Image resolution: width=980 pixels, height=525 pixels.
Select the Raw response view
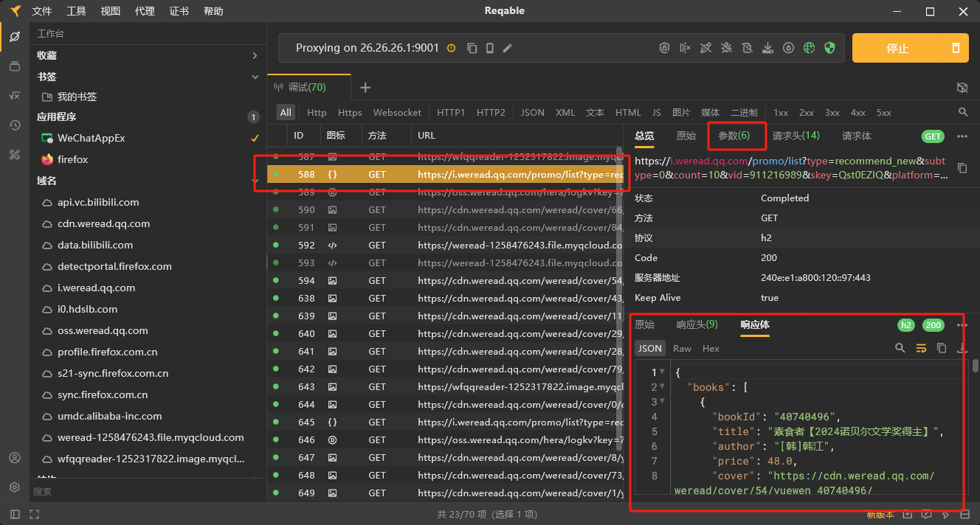coord(682,348)
